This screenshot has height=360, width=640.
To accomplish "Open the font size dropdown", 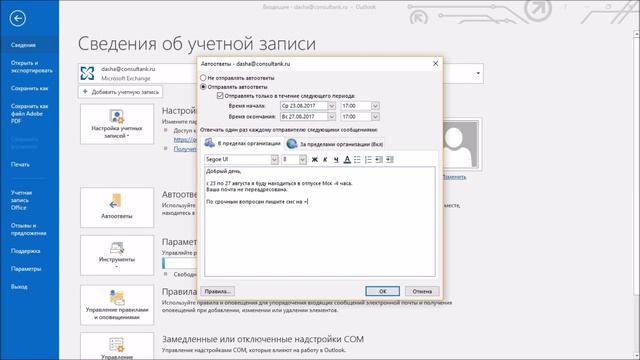I will click(302, 160).
